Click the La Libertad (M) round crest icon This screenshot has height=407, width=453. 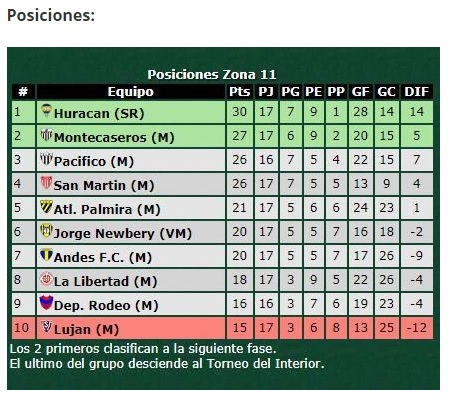click(46, 279)
